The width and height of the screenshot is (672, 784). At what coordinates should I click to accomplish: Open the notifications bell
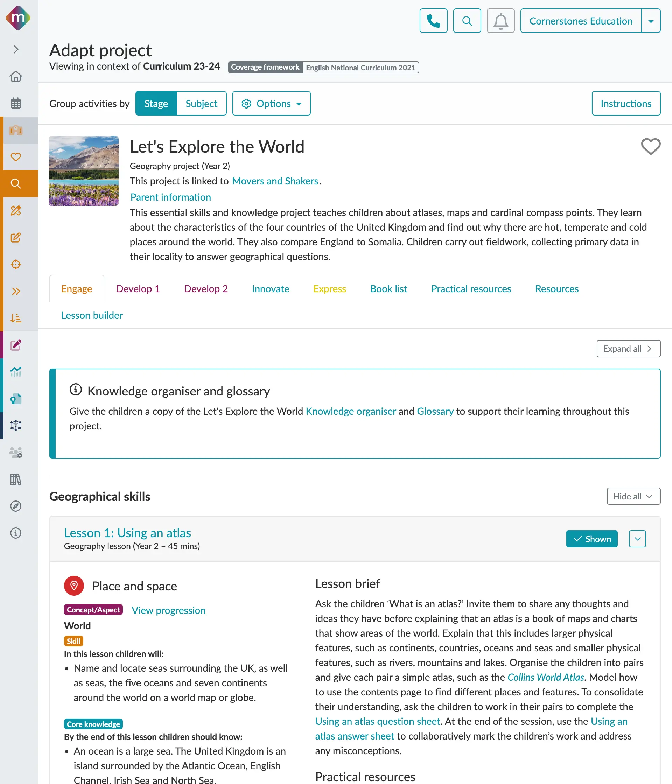tap(500, 21)
